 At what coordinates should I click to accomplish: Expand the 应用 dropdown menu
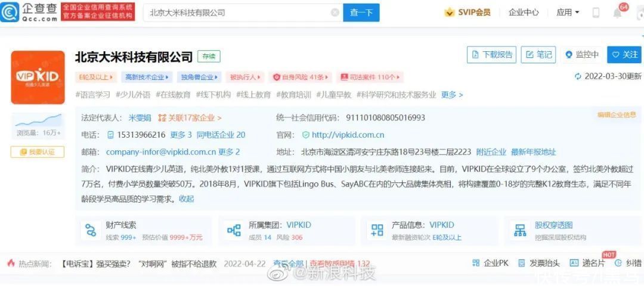point(568,13)
